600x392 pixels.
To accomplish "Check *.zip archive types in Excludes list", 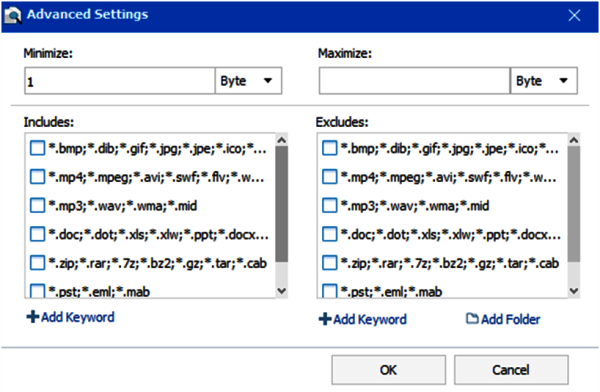I will [x=329, y=263].
